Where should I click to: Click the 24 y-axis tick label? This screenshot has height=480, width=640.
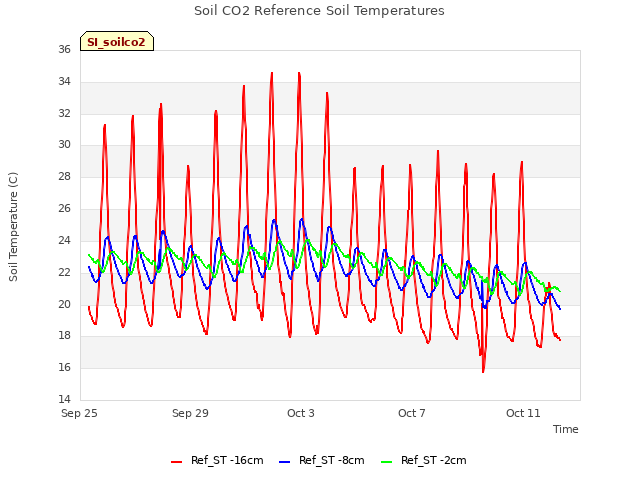[64, 240]
